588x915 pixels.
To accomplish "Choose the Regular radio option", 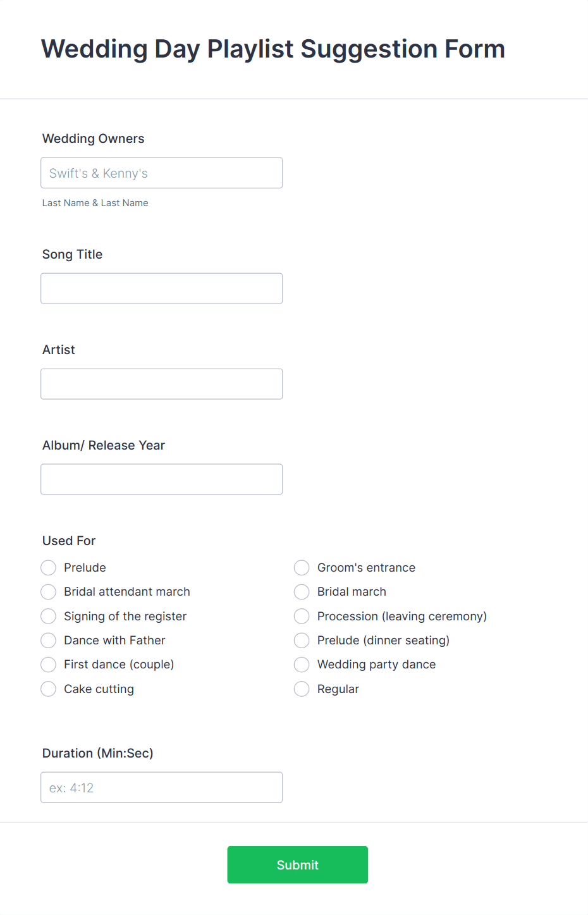I will point(302,689).
